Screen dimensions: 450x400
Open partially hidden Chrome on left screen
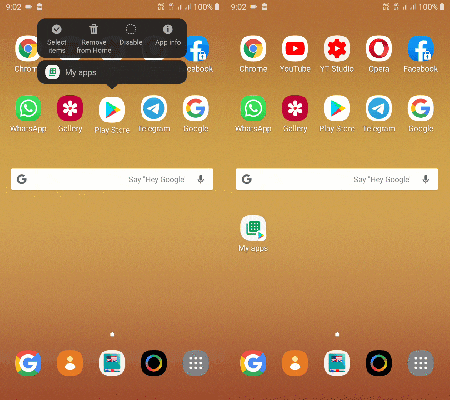26,49
